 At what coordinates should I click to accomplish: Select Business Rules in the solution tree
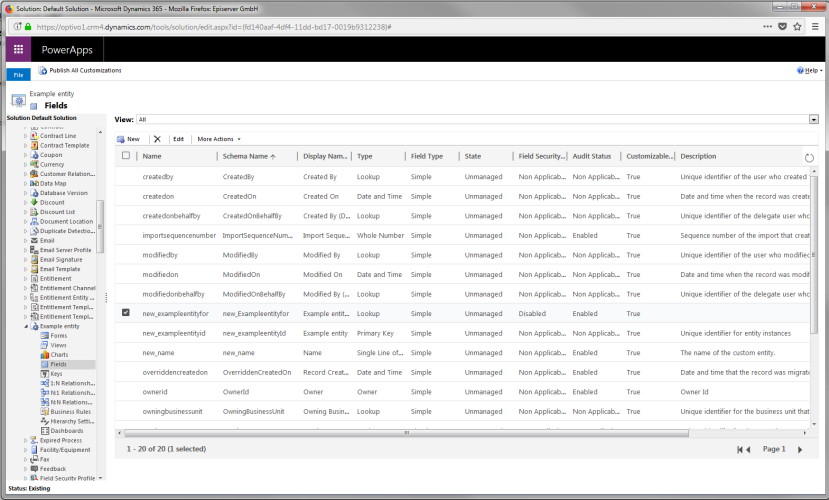click(x=70, y=411)
